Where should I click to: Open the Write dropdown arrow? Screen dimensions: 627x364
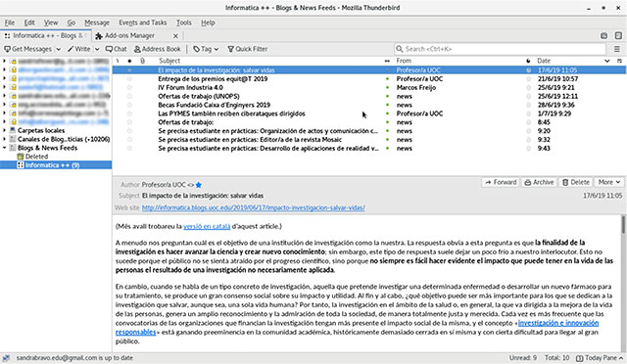[97, 49]
